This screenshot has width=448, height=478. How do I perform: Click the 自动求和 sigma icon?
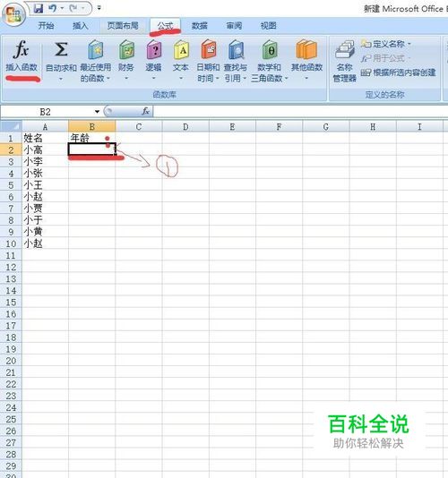pos(61,49)
